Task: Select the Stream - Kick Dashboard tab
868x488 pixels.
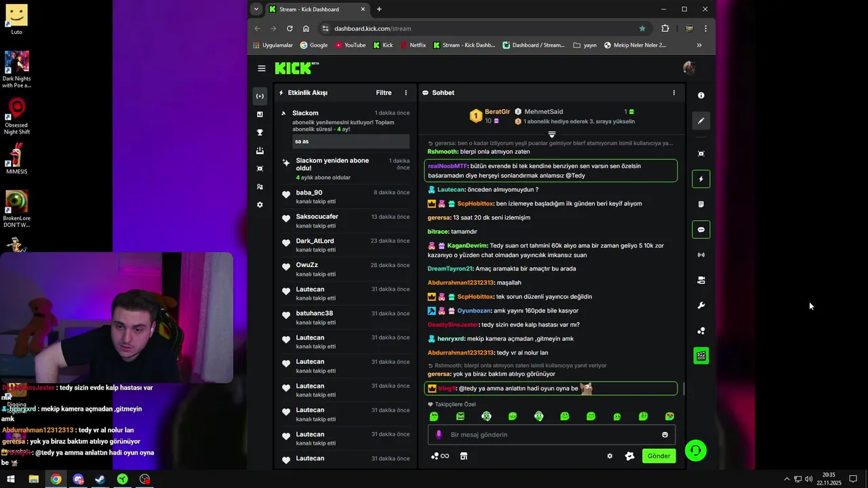Action: pyautogui.click(x=317, y=9)
